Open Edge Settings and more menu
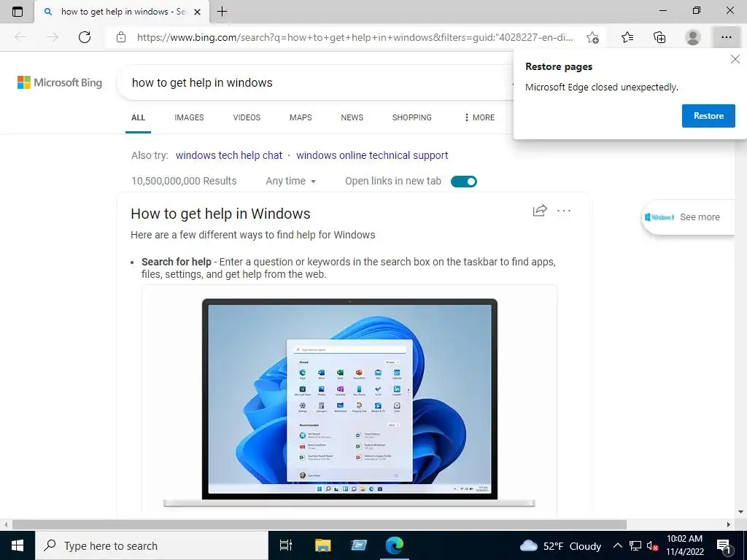Viewport: 747px width, 560px height. (727, 37)
